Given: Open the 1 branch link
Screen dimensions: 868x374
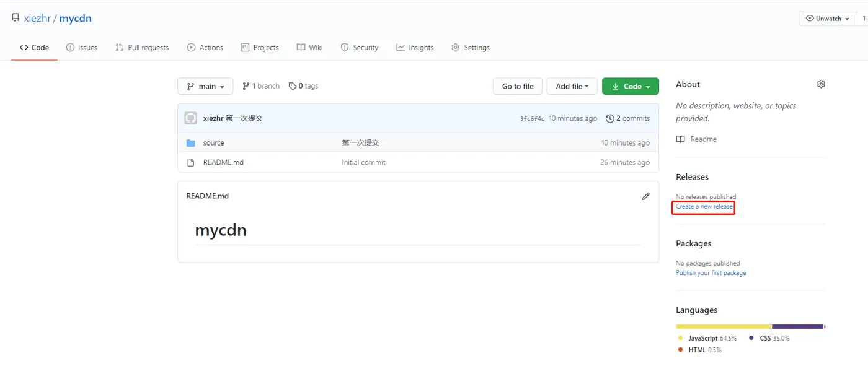Looking at the screenshot, I should click(260, 86).
